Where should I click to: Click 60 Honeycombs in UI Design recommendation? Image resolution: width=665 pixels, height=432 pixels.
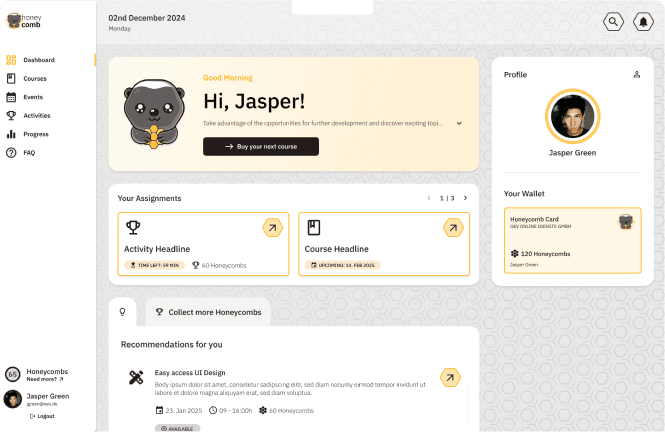286,410
